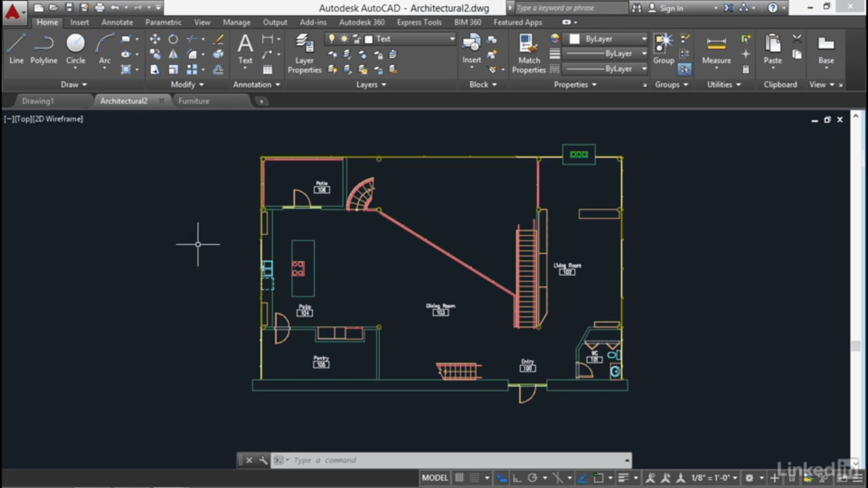
Task: Activate the Circle tool
Action: point(75,46)
